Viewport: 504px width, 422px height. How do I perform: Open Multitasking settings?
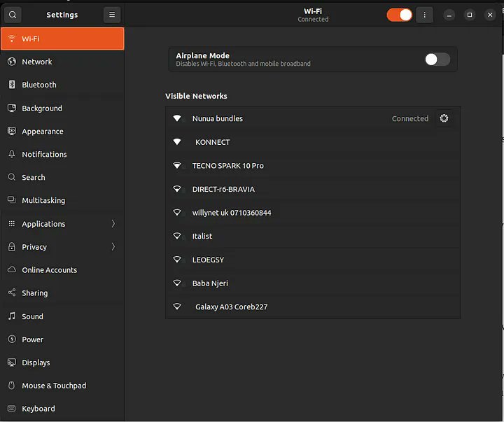point(62,201)
